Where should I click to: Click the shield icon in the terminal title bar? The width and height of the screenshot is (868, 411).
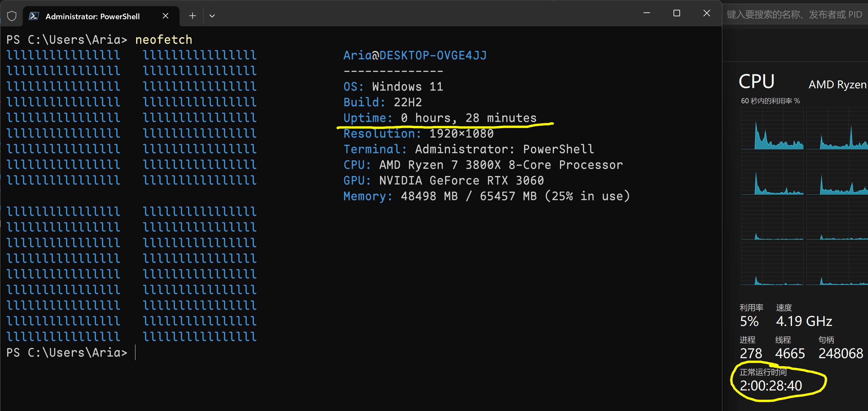[x=11, y=16]
